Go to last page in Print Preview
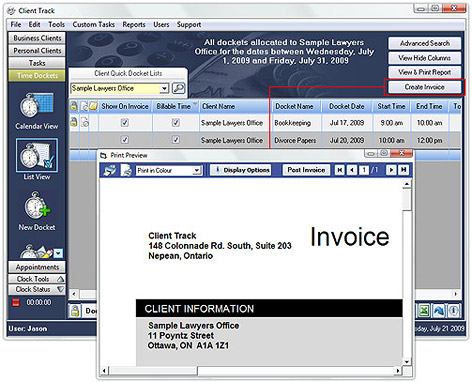472x382 pixels. tap(404, 170)
